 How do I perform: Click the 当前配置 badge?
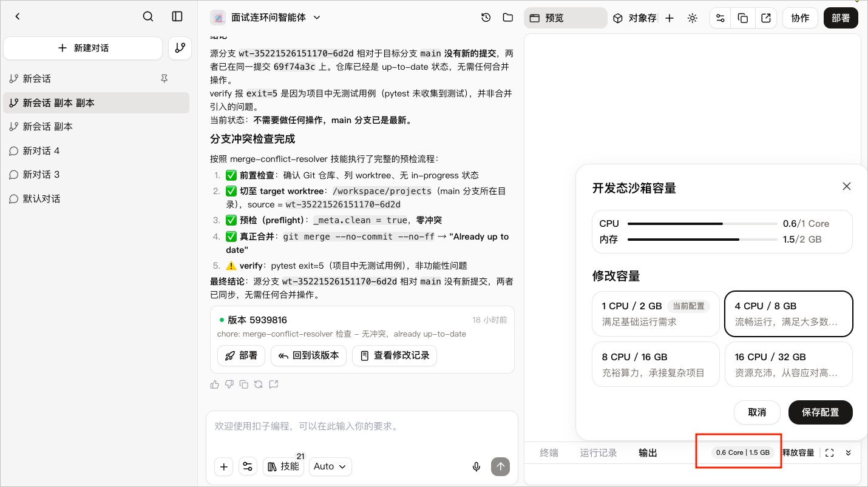pos(688,306)
